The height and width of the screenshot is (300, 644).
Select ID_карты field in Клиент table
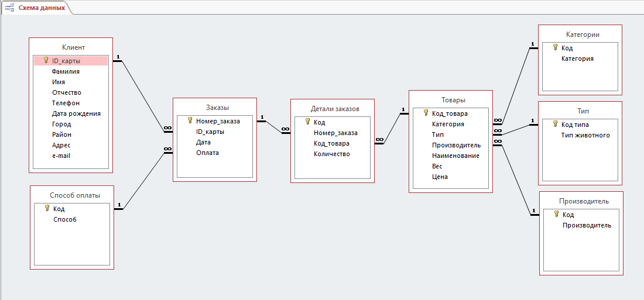[x=71, y=61]
